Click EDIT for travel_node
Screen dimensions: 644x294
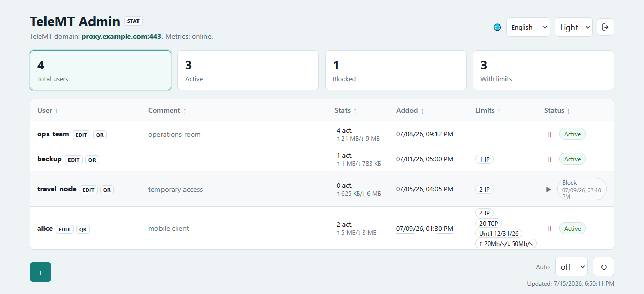point(88,190)
